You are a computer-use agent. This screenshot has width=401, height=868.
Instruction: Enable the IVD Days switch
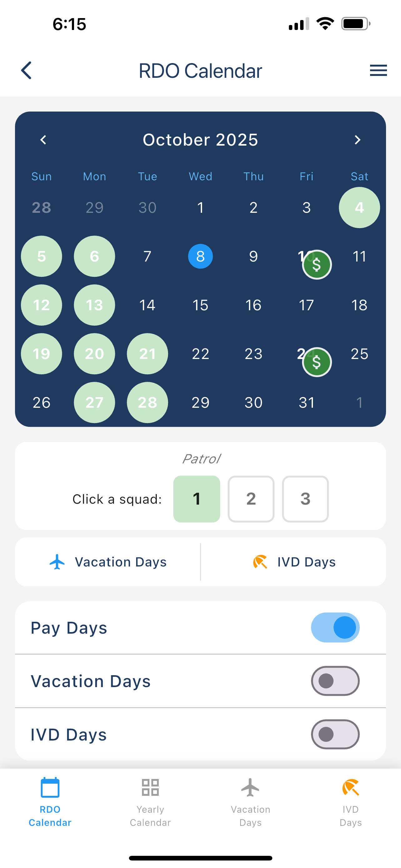pyautogui.click(x=335, y=734)
